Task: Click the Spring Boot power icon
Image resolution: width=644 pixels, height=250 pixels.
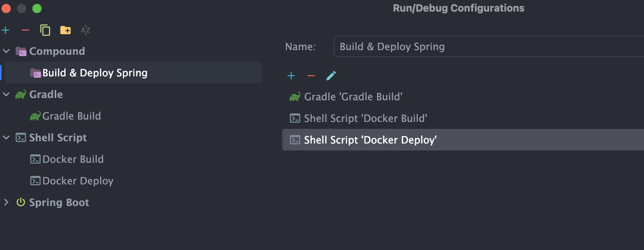Action: [x=21, y=202]
